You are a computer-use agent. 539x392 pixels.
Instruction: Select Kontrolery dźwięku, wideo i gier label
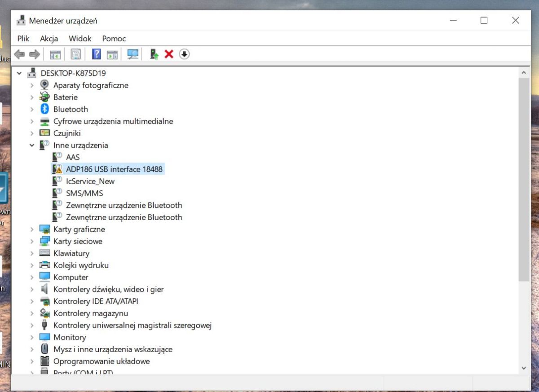pyautogui.click(x=109, y=289)
